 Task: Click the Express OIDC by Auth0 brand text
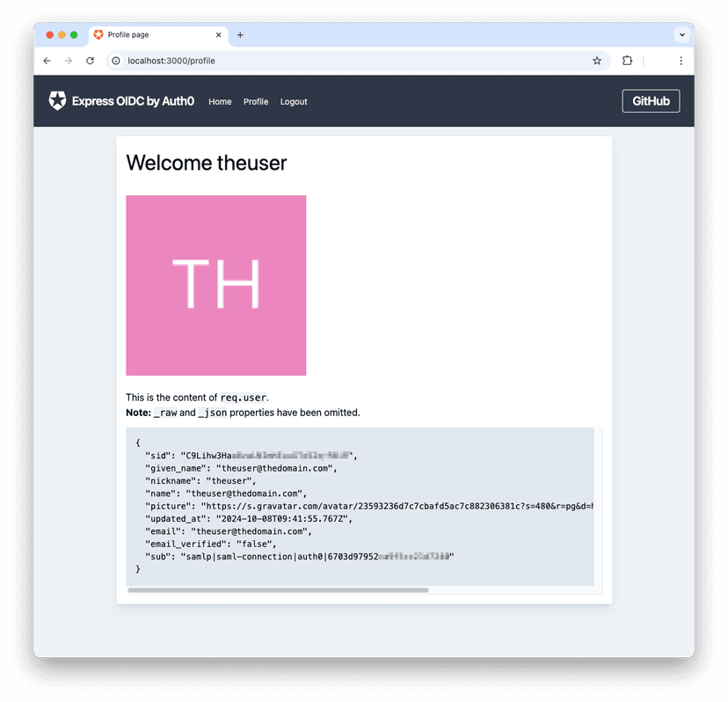pos(134,101)
